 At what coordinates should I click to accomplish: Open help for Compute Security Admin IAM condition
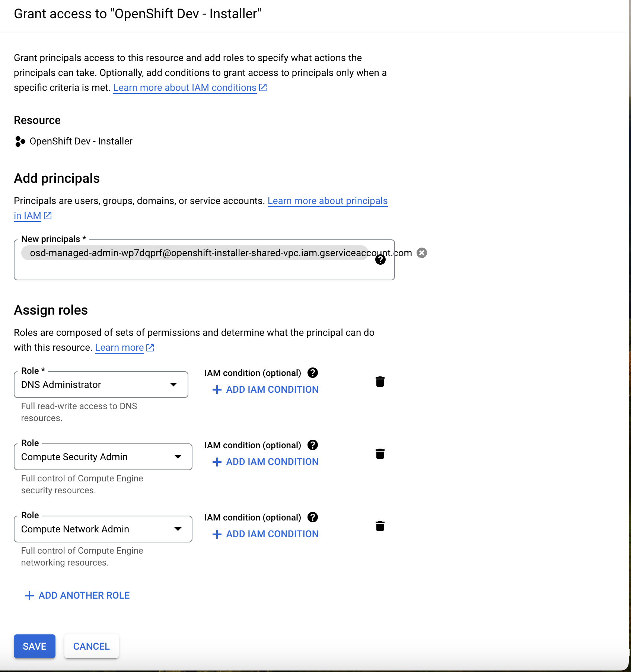(313, 445)
